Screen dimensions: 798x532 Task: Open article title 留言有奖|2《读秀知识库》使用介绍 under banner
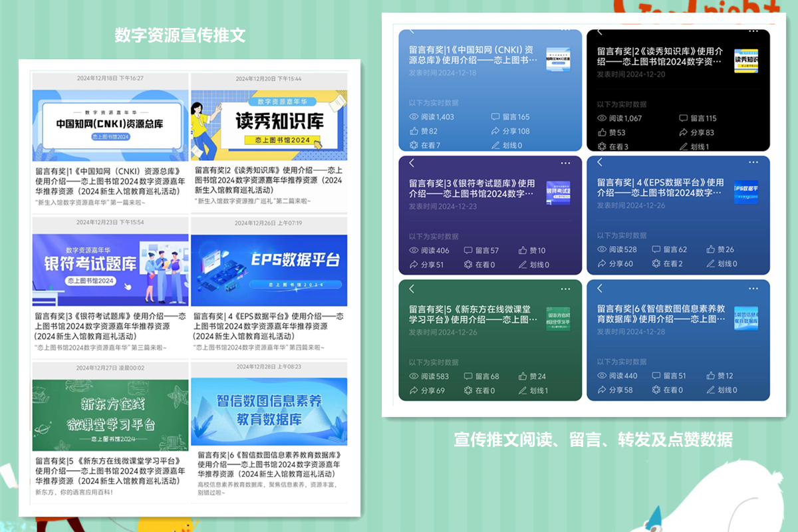(269, 180)
